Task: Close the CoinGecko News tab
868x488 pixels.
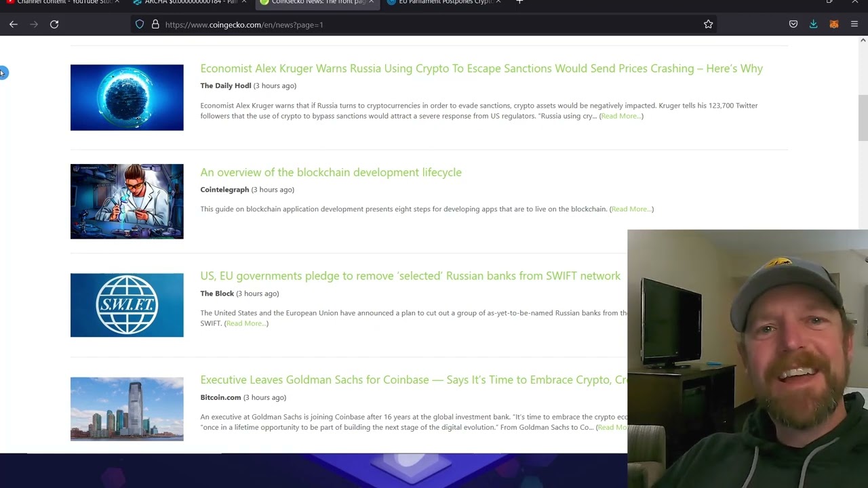Action: point(371,2)
